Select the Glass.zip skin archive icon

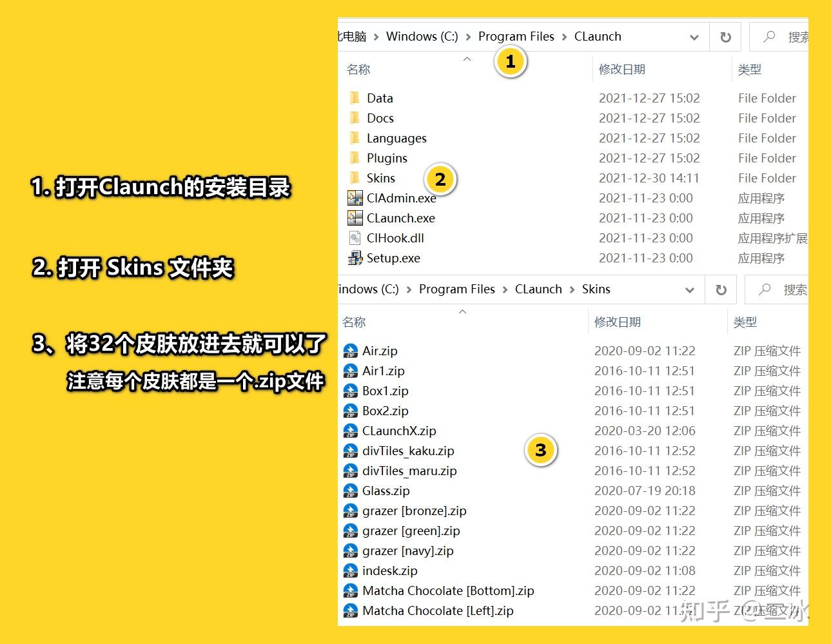click(350, 491)
